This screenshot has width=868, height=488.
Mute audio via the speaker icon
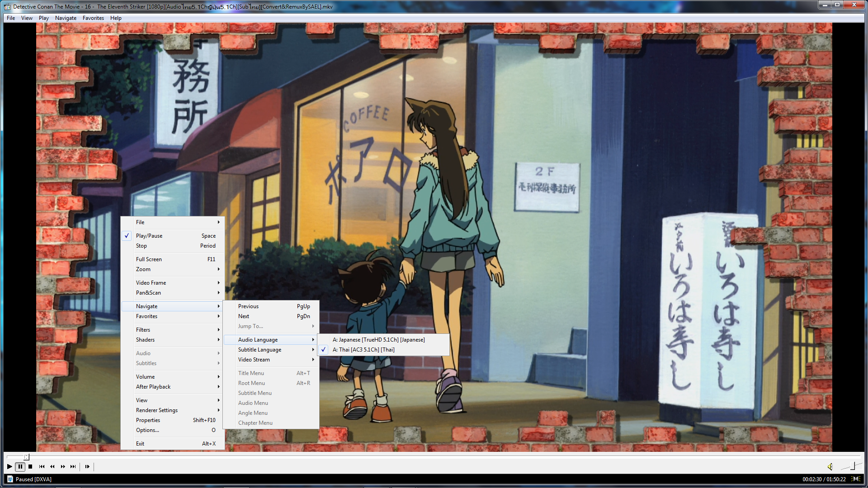(830, 466)
